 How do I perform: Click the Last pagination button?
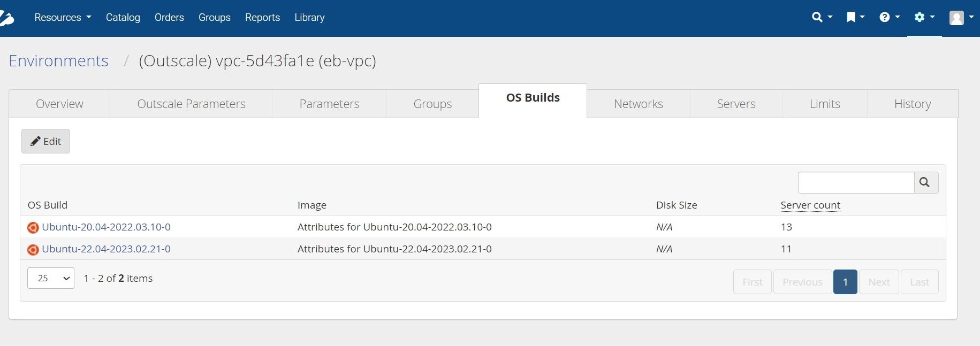(x=920, y=282)
